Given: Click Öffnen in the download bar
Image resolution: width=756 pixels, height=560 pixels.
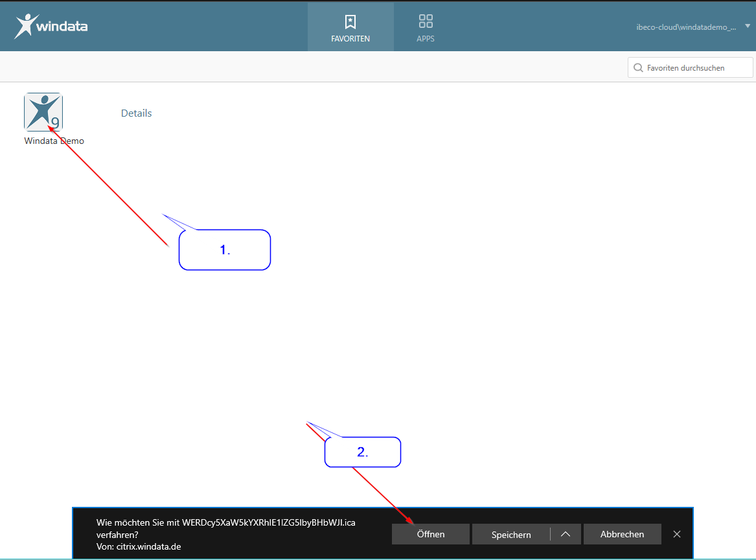Looking at the screenshot, I should coord(431,534).
